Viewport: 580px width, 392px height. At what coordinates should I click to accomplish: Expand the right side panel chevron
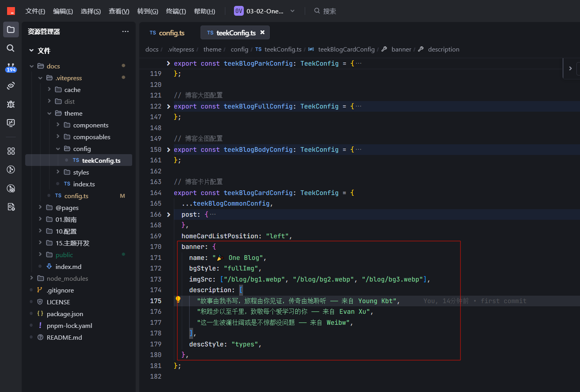(570, 68)
